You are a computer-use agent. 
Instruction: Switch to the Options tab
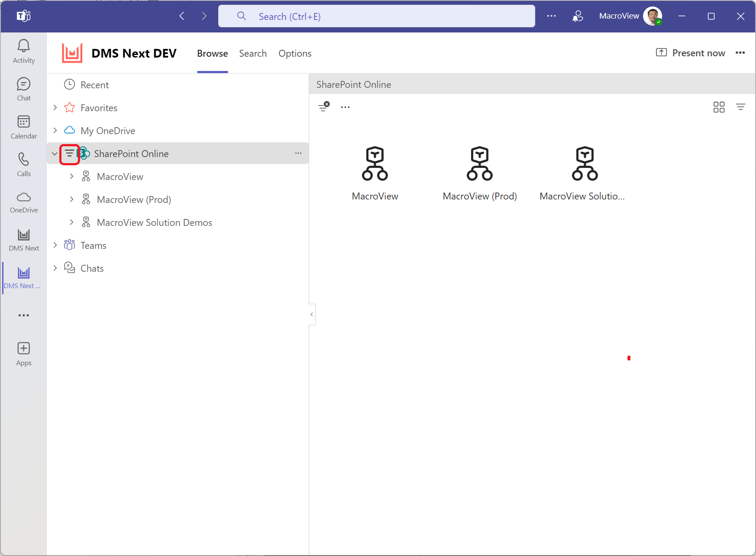coord(295,54)
